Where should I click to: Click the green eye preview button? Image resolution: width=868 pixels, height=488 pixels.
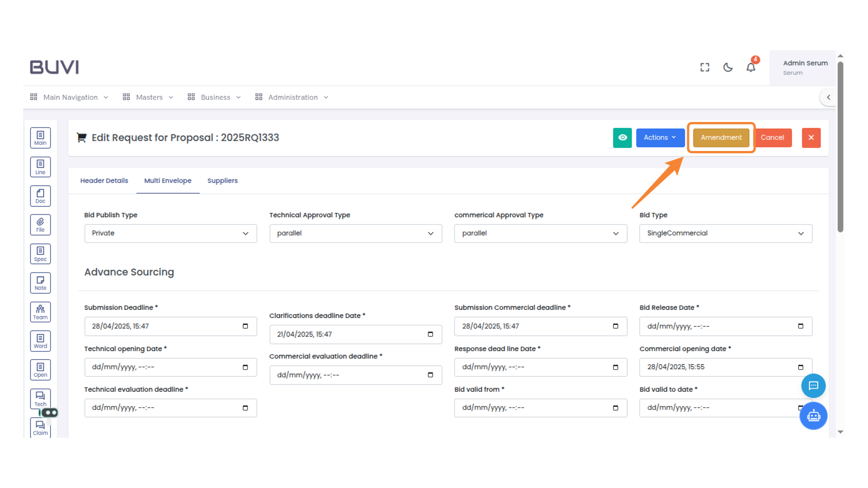point(622,138)
